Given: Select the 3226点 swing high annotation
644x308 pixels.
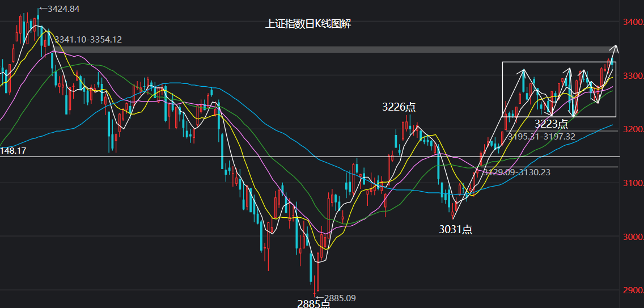Looking at the screenshot, I should click(399, 107).
